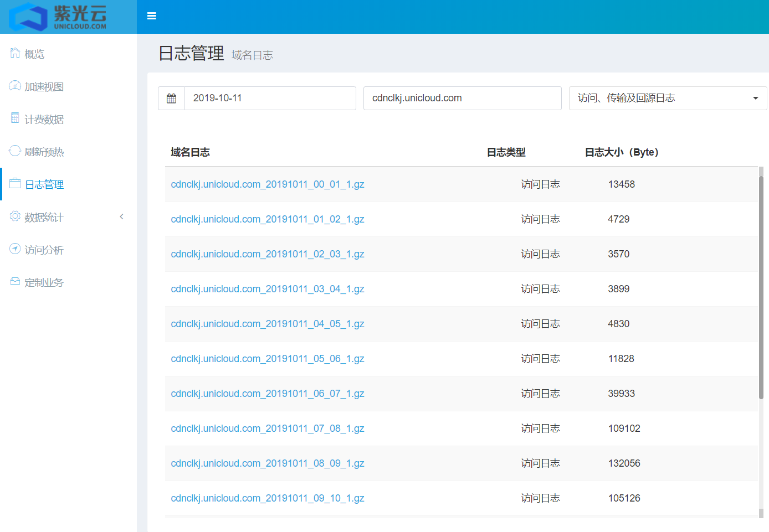Toggle the hamburger sidebar menu
The image size is (769, 532).
point(152,16)
